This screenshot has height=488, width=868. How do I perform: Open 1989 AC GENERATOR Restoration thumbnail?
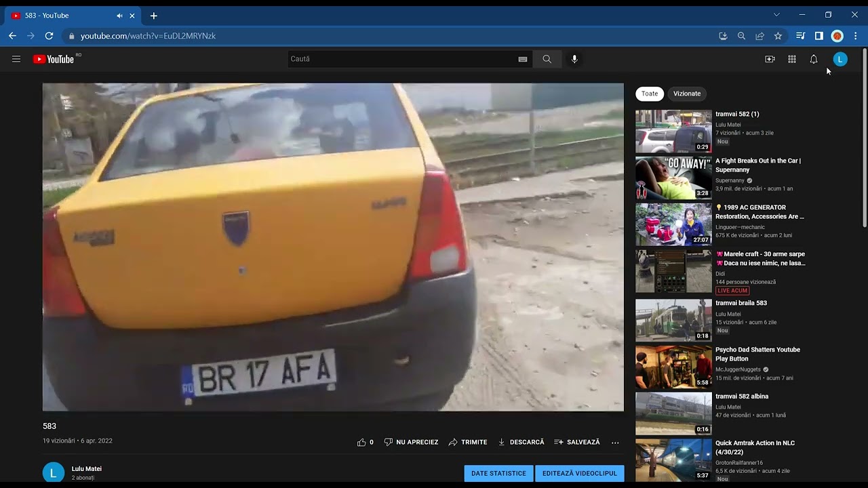pos(673,225)
